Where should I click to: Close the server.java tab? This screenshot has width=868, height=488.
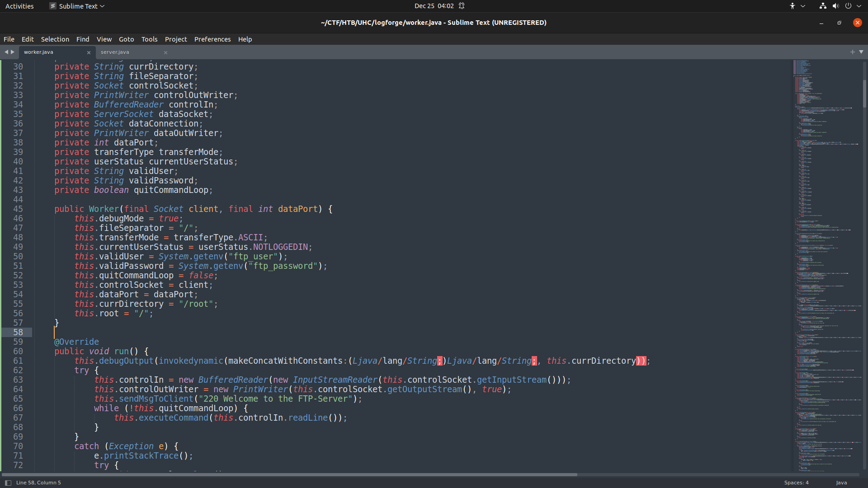[x=165, y=52]
